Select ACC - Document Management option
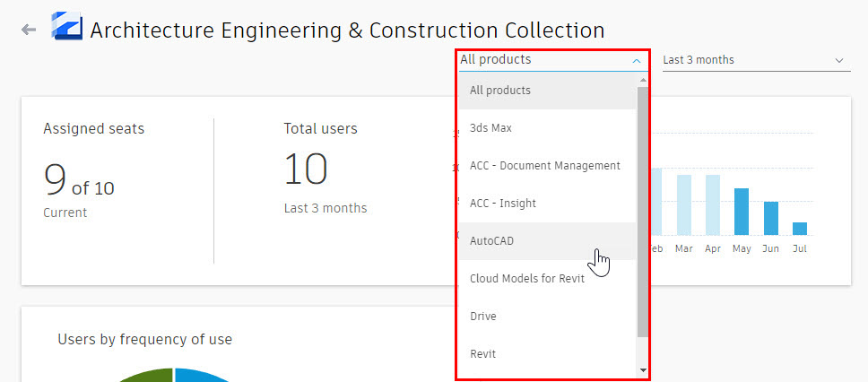 547,166
